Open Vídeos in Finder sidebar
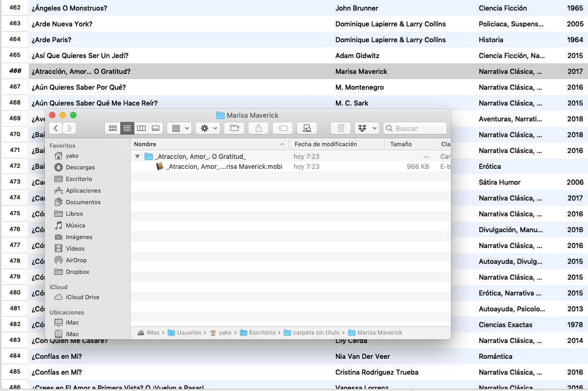Viewport: 588px width, 391px height. 70,249
